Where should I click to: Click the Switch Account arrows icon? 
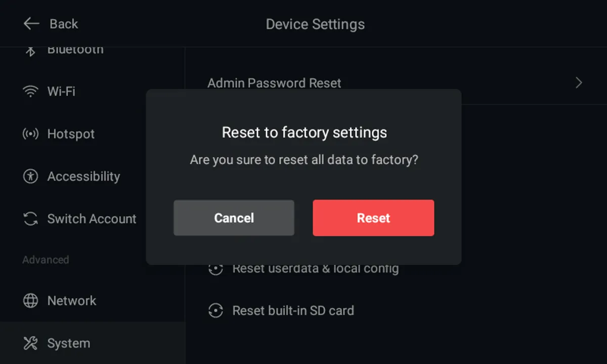coord(31,219)
